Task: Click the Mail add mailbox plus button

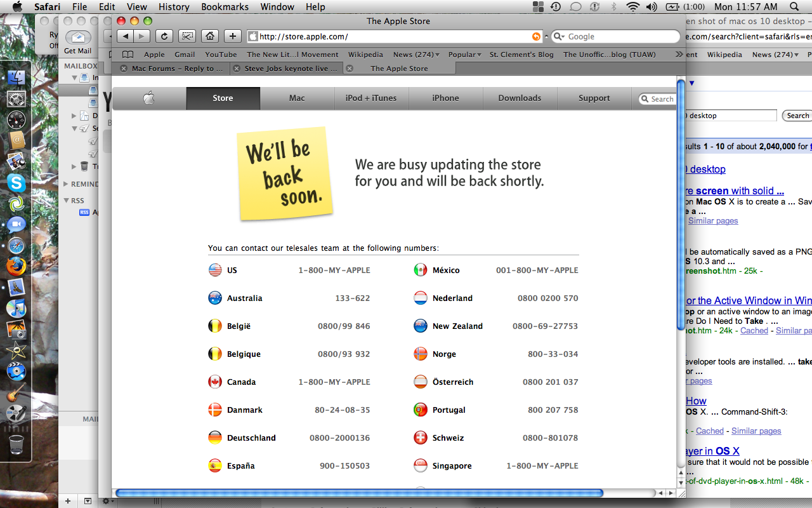Action: tap(68, 501)
